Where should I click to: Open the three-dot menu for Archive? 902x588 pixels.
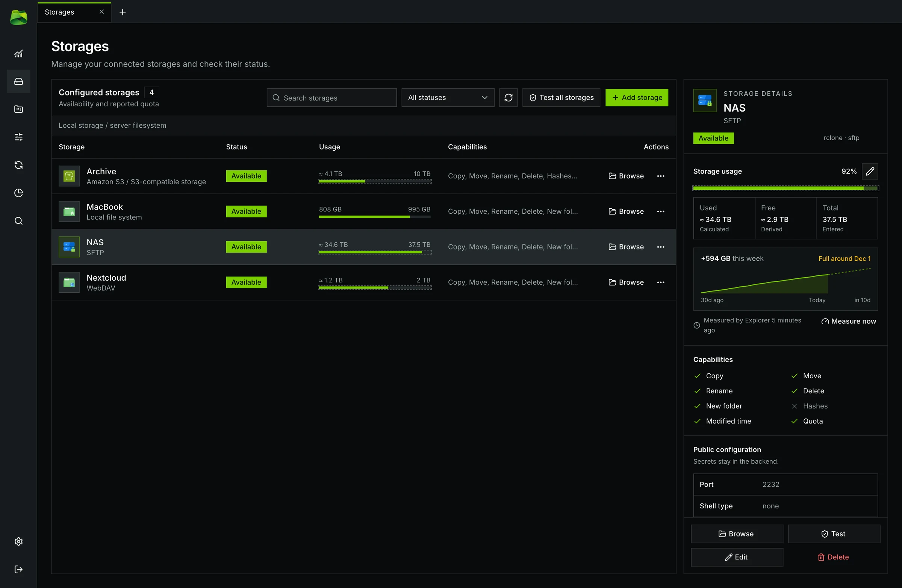(x=661, y=176)
